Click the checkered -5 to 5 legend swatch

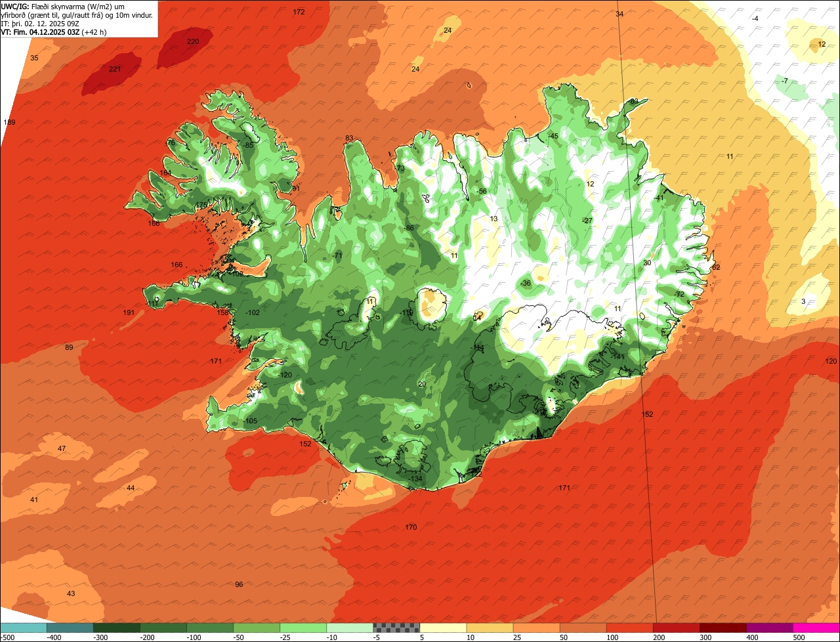coord(396,628)
